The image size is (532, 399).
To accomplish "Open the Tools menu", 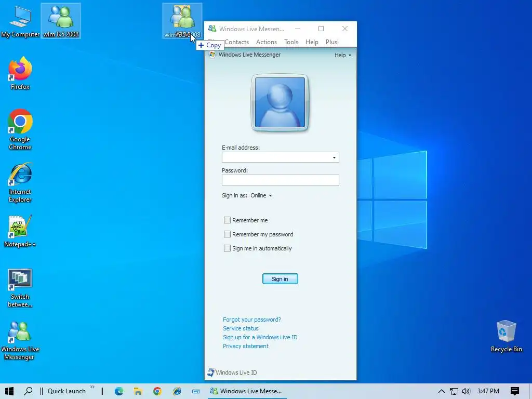I will click(291, 42).
